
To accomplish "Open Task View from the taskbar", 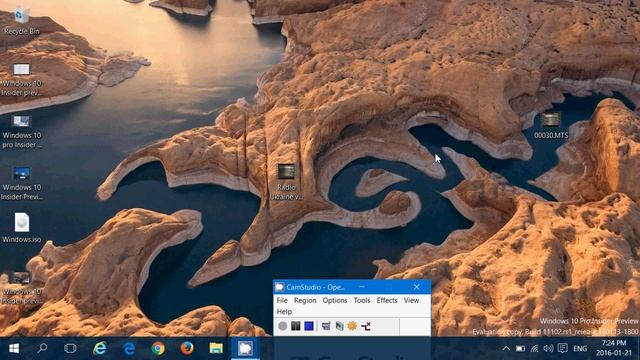I will (x=70, y=348).
